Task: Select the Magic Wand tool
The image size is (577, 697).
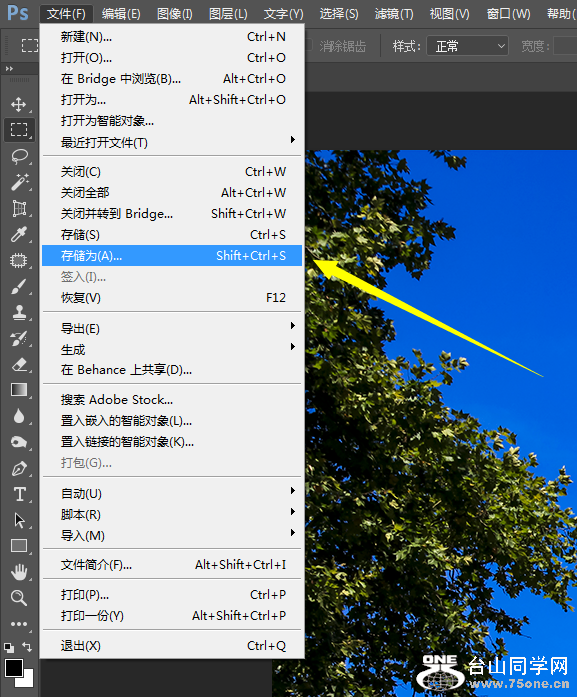Action: coord(19,182)
